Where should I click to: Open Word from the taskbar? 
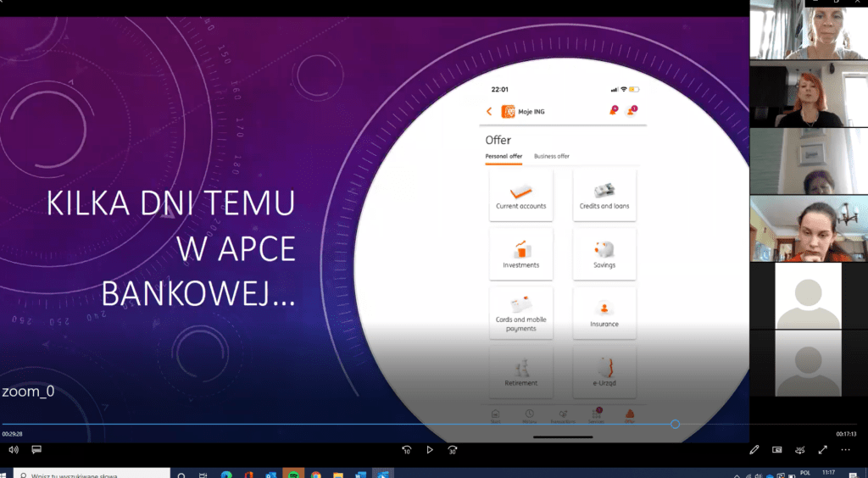point(360,475)
